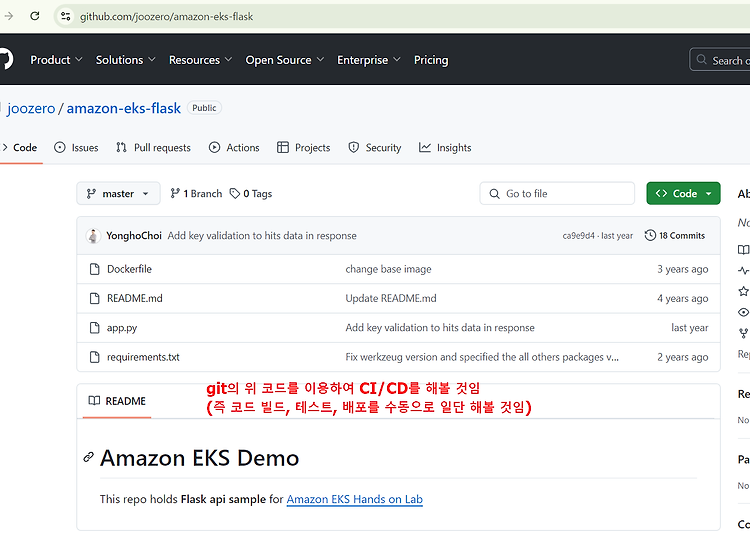Open the requirements.txt file

tap(143, 357)
